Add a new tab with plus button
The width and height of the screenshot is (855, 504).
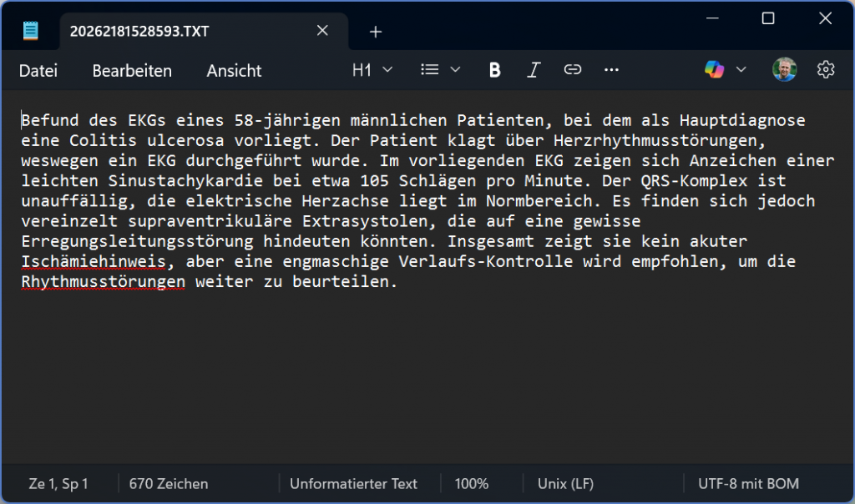376,32
